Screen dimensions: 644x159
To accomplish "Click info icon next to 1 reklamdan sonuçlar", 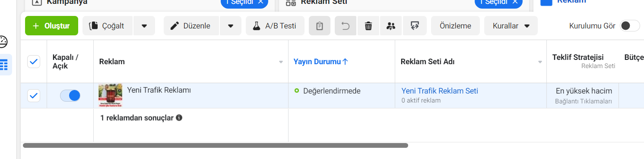I will pos(179,117).
